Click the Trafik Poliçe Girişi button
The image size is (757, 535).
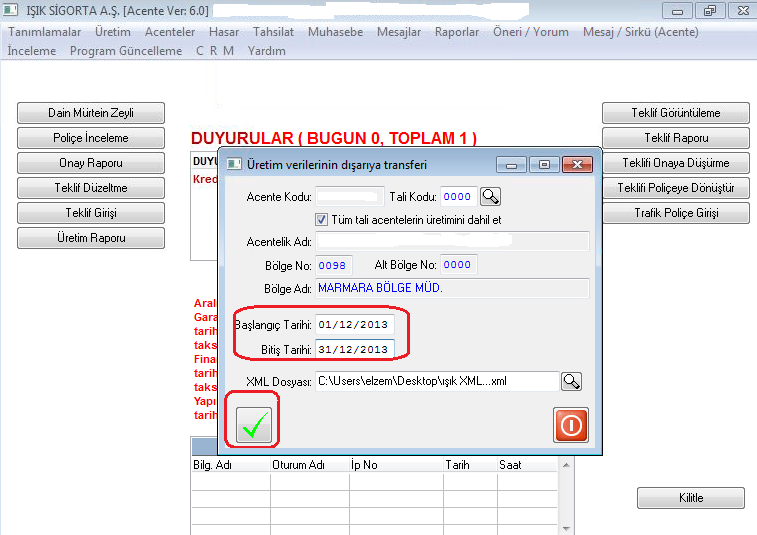tap(675, 213)
